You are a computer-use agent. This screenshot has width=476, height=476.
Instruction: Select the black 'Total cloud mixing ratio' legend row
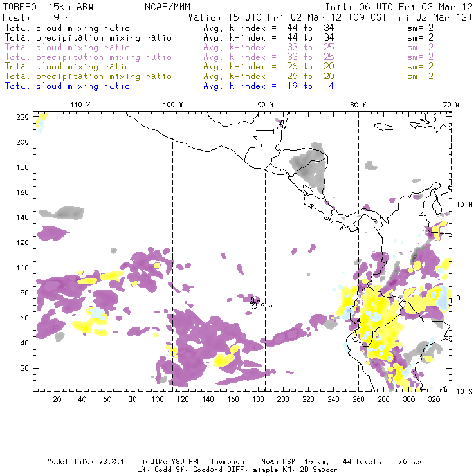[68, 28]
